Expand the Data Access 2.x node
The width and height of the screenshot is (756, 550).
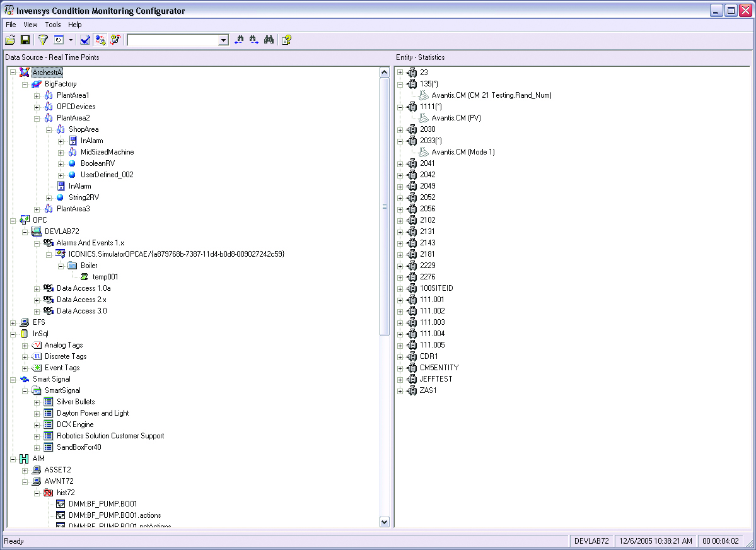37,300
